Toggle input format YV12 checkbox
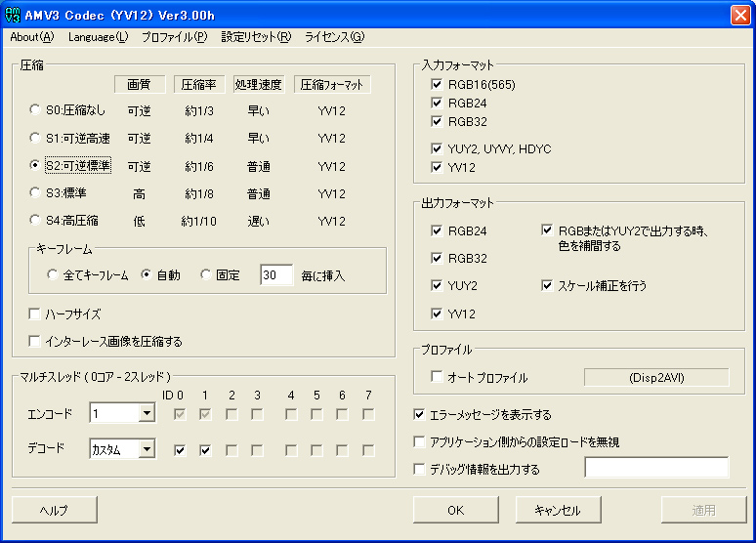 (x=437, y=167)
